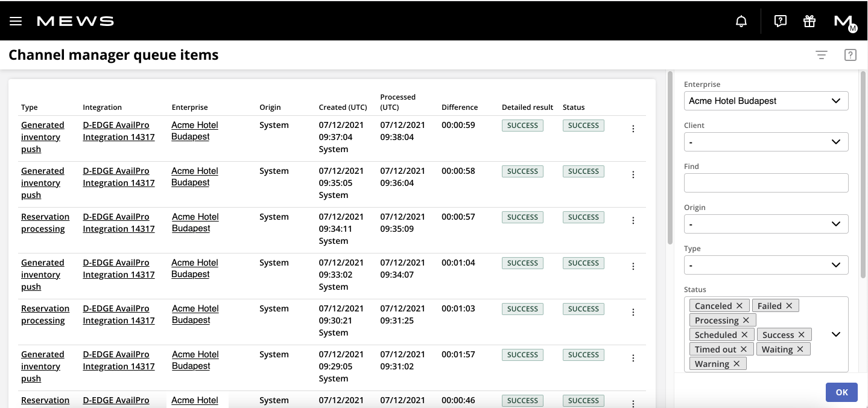Viewport: 868px width, 408px height.
Task: Open the Origin filter dropdown
Action: [766, 224]
